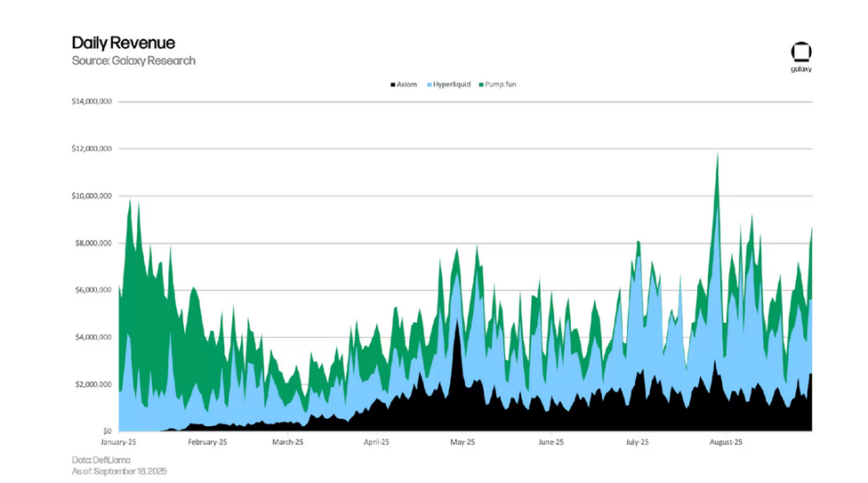Click the galaxy wordmark under the logo
868x483 pixels.
tap(800, 69)
